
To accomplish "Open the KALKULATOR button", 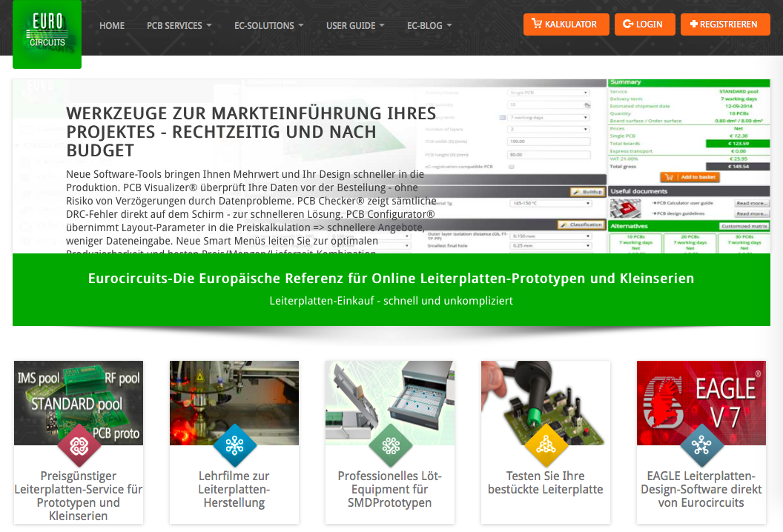I will tap(566, 24).
